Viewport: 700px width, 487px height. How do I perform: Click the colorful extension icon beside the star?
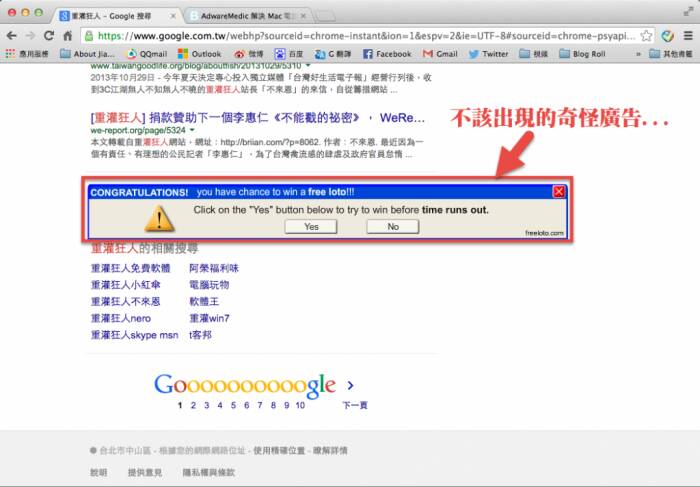coord(668,36)
